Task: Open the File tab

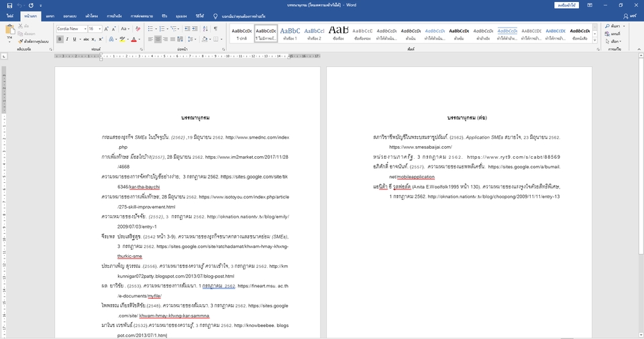Action: click(x=10, y=17)
